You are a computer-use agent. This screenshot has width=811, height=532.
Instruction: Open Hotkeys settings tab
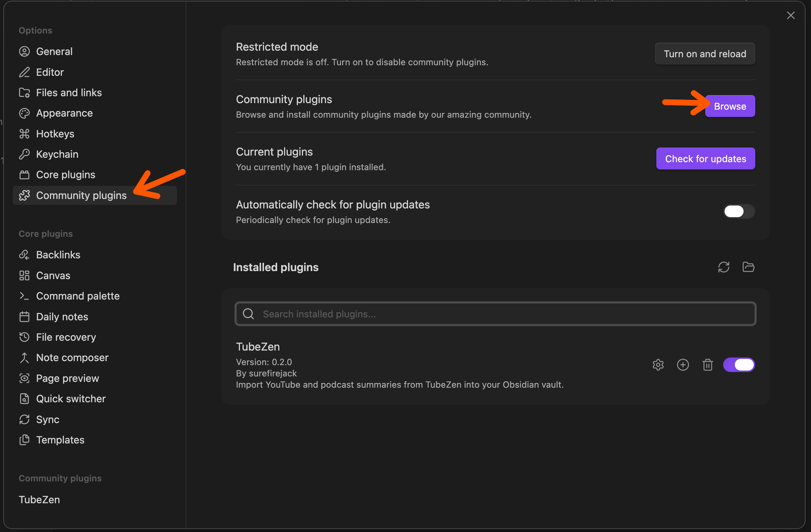pyautogui.click(x=95, y=134)
